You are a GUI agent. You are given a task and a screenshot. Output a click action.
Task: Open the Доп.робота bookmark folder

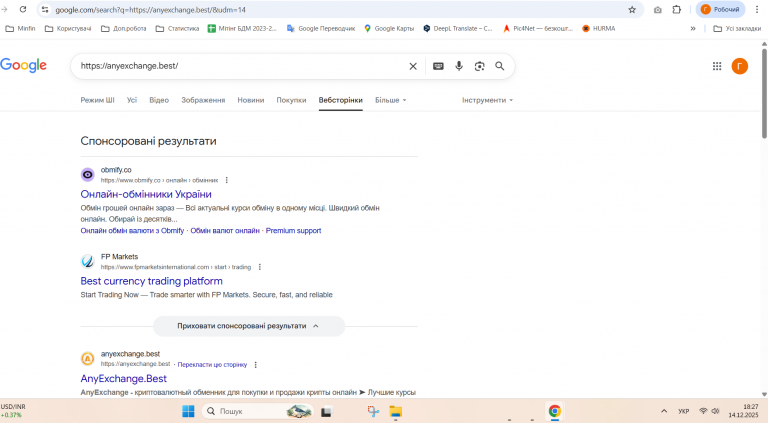point(123,28)
